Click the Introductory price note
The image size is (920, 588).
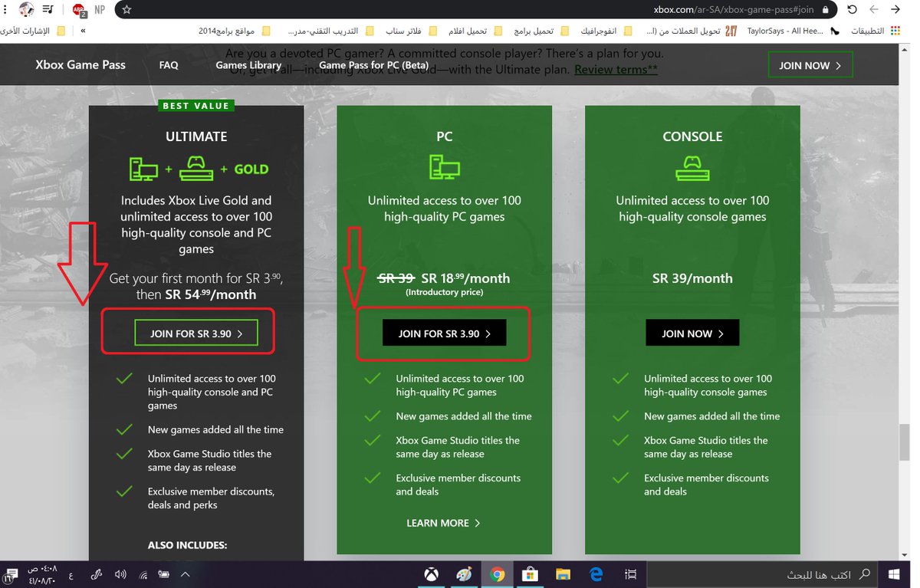[x=444, y=293]
